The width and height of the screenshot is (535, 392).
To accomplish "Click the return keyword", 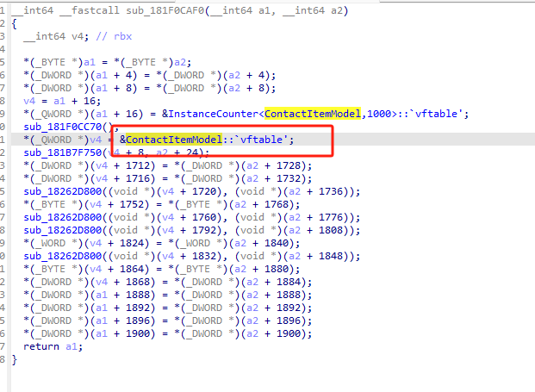I will coord(41,346).
